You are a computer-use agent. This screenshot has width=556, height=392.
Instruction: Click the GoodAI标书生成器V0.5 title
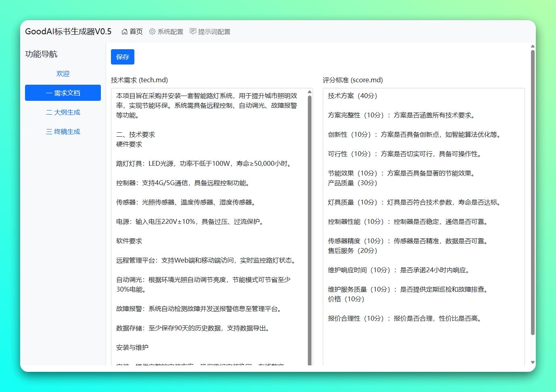tap(68, 31)
